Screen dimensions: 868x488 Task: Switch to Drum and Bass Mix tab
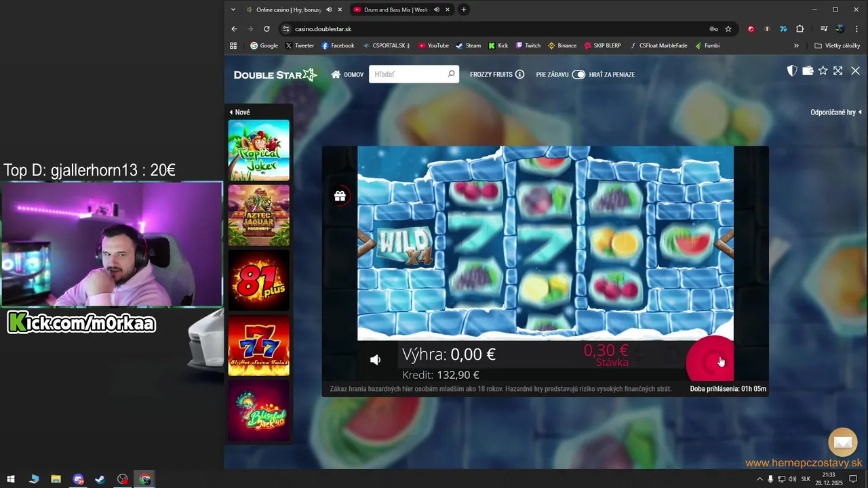click(x=395, y=10)
